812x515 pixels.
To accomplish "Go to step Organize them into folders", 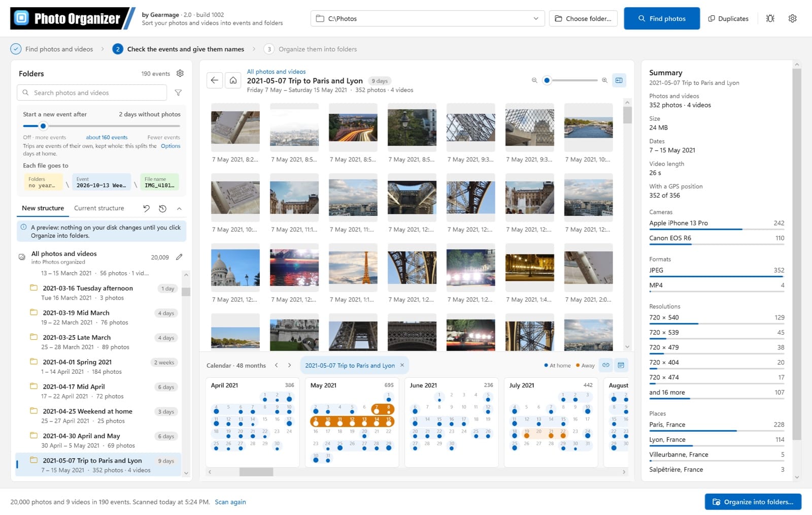I will [311, 49].
